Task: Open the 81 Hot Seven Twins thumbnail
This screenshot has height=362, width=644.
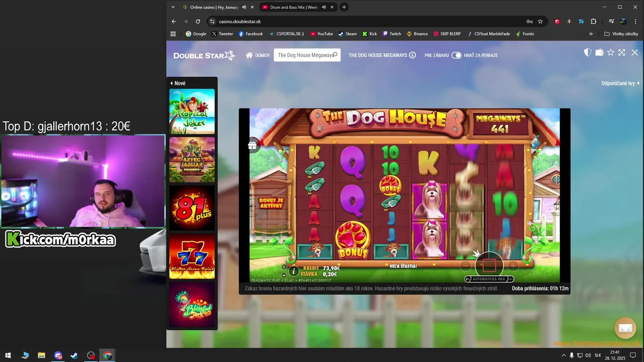Action: pyautogui.click(x=192, y=256)
